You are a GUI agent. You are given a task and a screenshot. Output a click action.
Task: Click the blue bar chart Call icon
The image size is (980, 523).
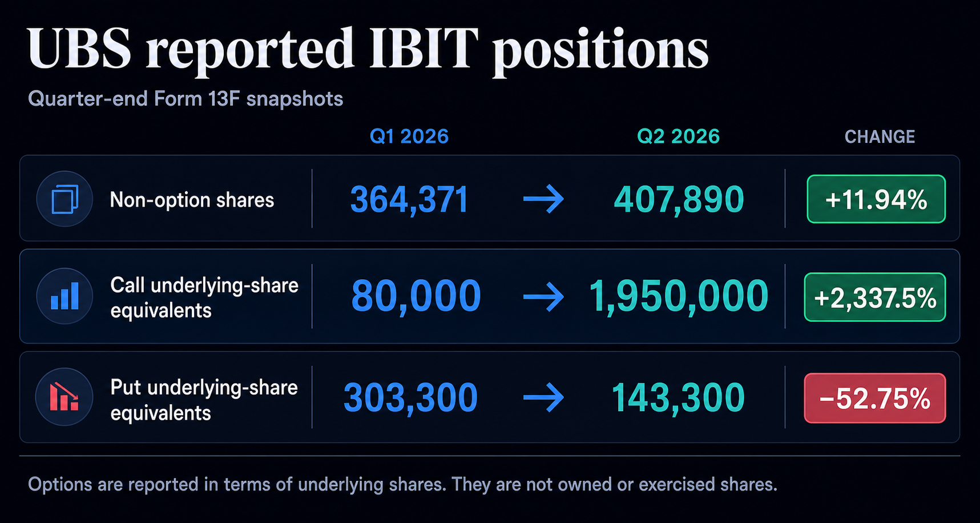coord(64,296)
